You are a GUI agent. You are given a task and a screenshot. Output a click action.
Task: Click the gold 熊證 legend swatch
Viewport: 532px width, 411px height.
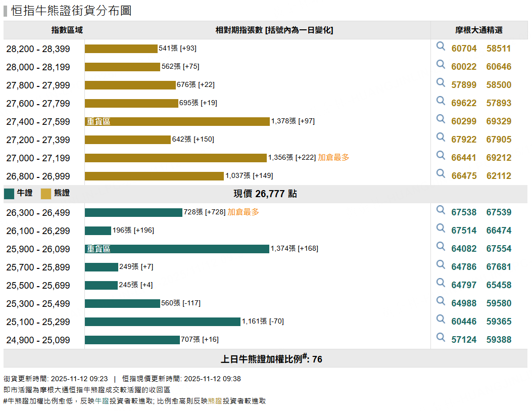click(46, 194)
